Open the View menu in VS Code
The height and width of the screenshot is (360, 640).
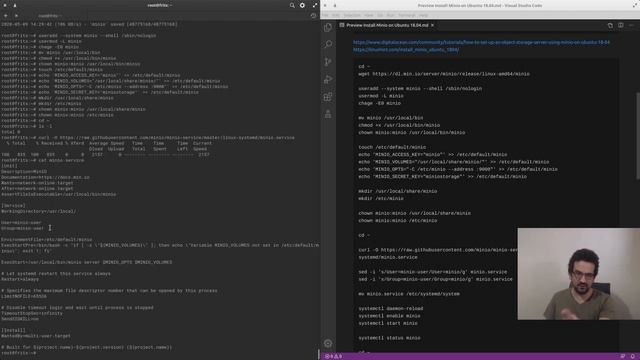[369, 15]
